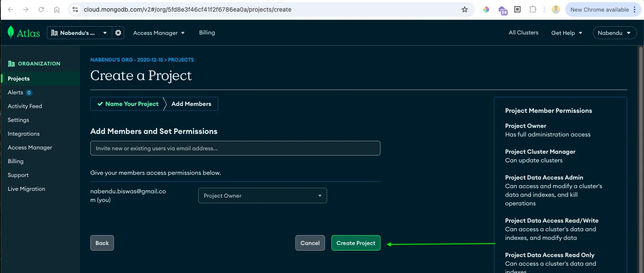
Task: Go to browser home page
Action: (57, 9)
